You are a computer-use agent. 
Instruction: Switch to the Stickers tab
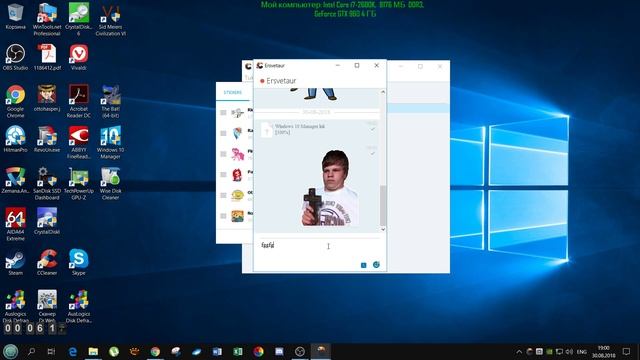click(233, 92)
